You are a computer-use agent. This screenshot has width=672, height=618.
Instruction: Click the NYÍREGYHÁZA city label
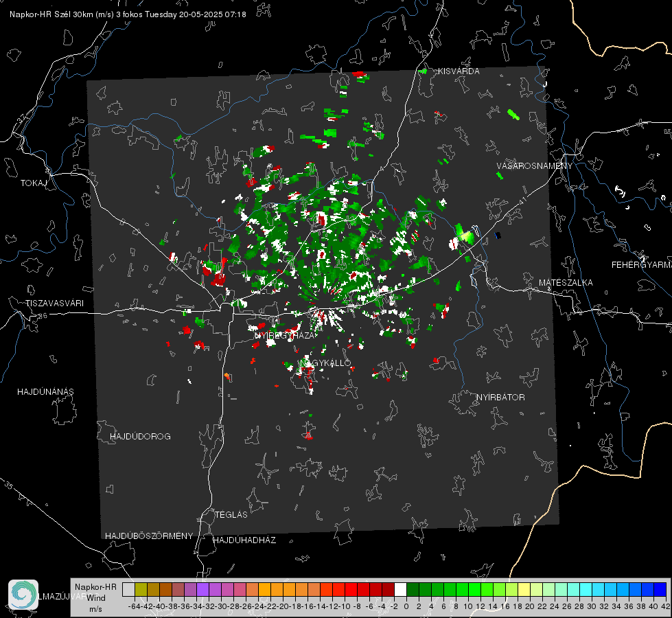point(285,336)
